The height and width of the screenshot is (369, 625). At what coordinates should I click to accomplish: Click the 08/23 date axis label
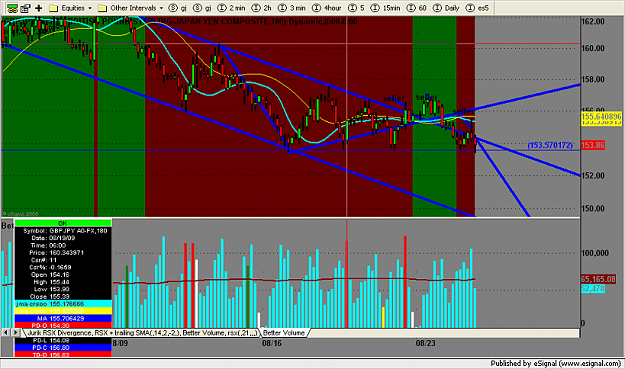[425, 343]
